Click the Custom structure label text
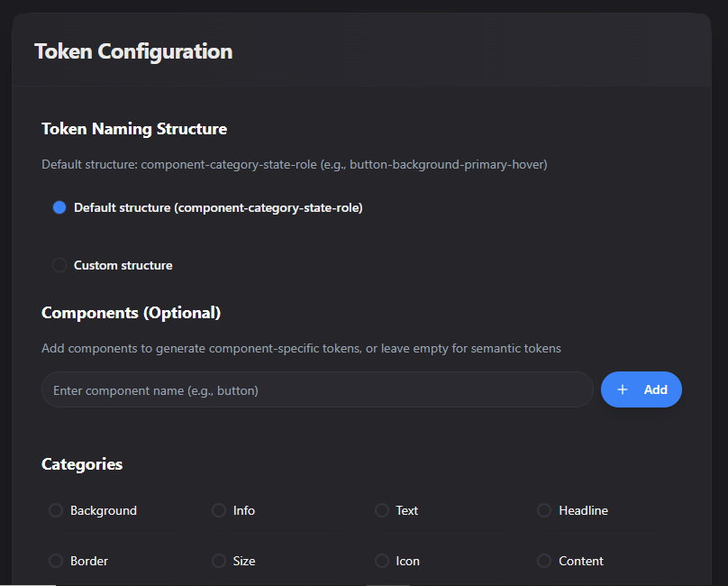This screenshot has width=728, height=586. point(123,265)
